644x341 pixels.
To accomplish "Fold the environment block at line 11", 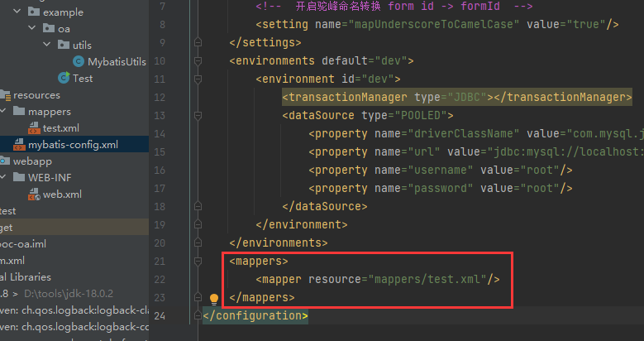I will click(198, 79).
